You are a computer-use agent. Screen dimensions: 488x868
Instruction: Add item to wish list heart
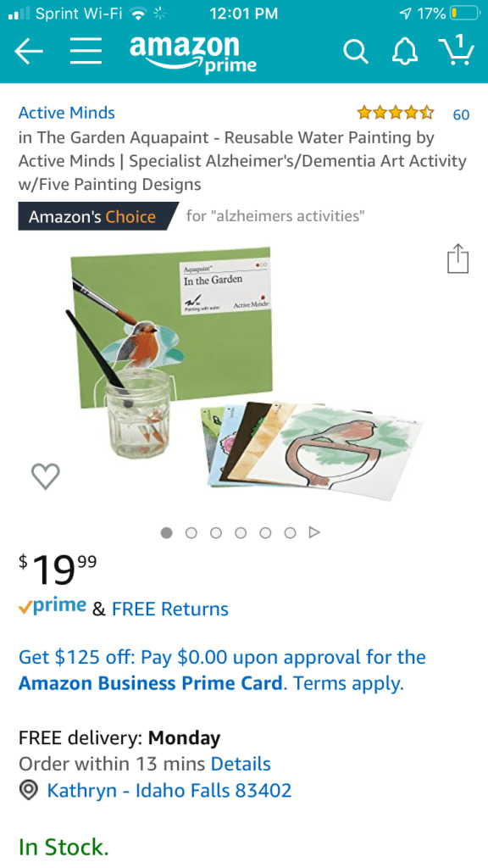click(46, 476)
